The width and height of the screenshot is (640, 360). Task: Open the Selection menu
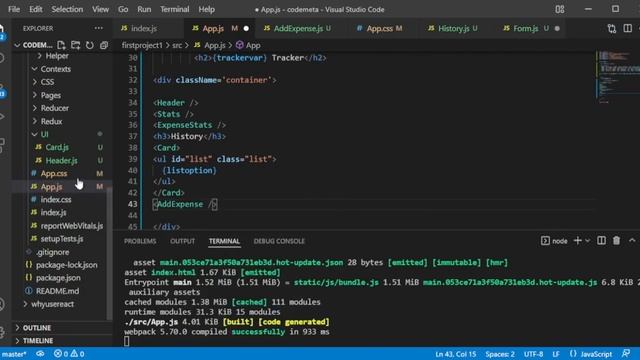coord(67,9)
